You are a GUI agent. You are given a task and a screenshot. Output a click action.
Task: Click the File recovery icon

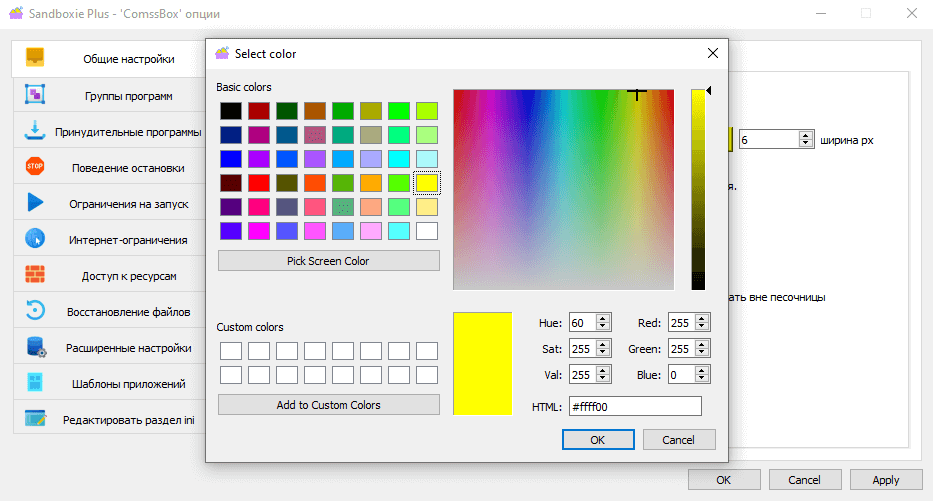tap(35, 311)
